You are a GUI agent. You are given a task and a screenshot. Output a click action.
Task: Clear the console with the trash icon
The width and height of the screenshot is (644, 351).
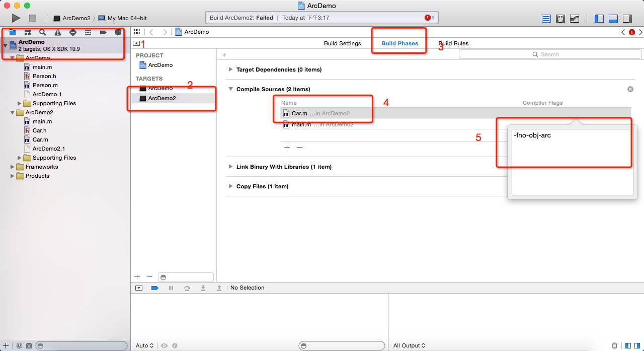tap(614, 345)
